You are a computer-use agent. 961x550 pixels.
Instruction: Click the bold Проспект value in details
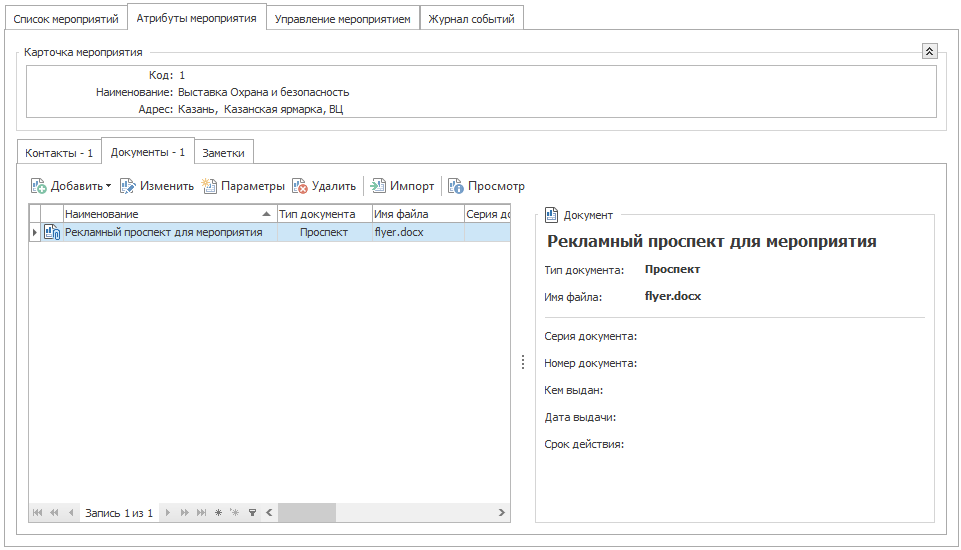[672, 269]
